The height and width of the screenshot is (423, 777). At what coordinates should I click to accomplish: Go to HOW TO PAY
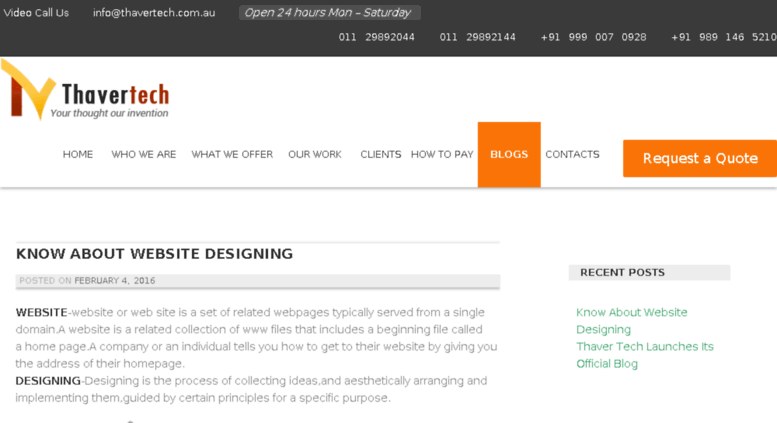[x=442, y=155]
